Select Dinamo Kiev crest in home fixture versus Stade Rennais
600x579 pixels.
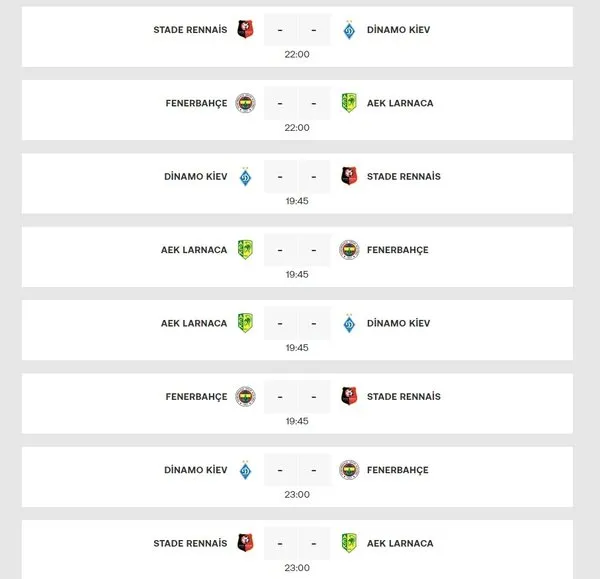pos(246,177)
